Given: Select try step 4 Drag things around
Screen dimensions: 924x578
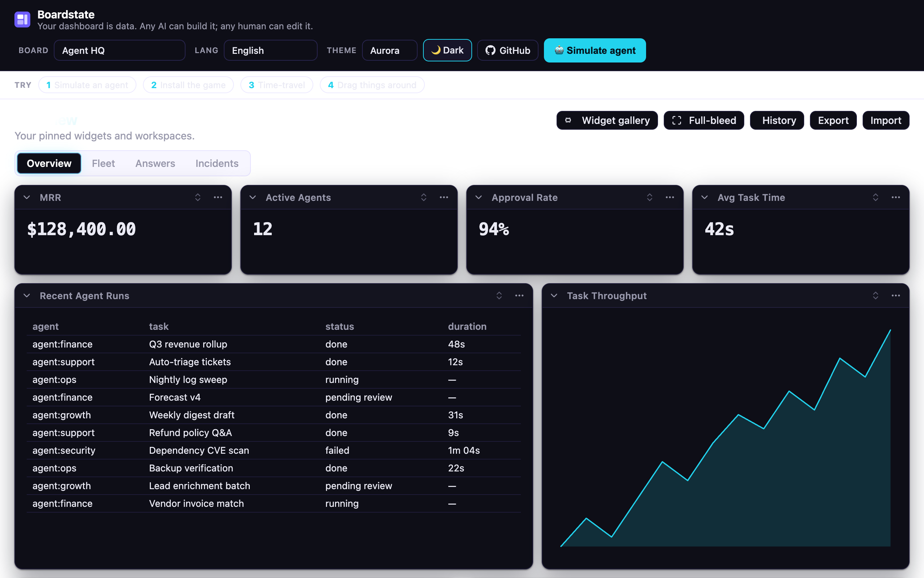Looking at the screenshot, I should point(372,85).
